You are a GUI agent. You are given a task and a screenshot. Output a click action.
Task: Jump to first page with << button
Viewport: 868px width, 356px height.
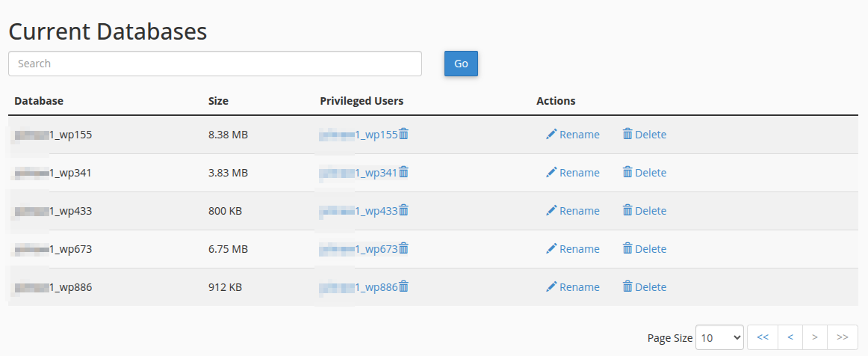[762, 337]
